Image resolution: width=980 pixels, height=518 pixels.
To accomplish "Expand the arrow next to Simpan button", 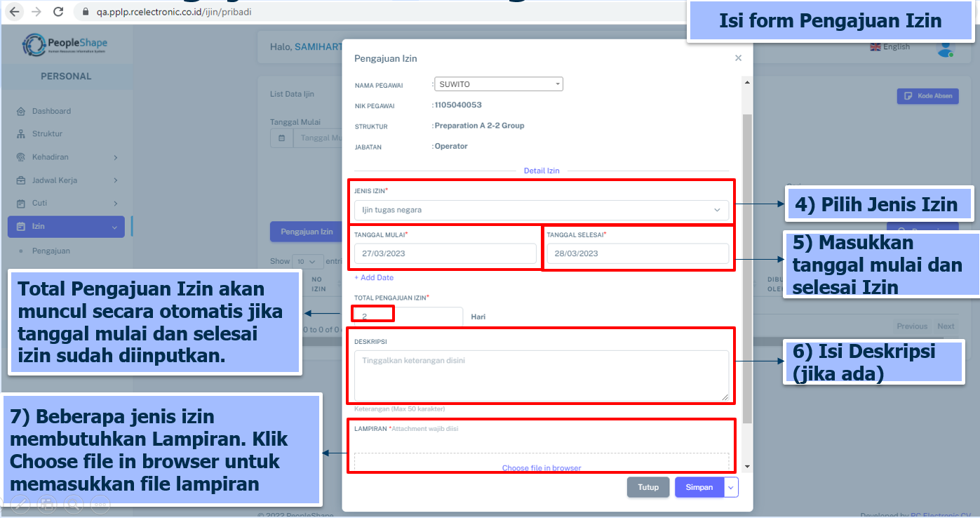I will [x=731, y=487].
